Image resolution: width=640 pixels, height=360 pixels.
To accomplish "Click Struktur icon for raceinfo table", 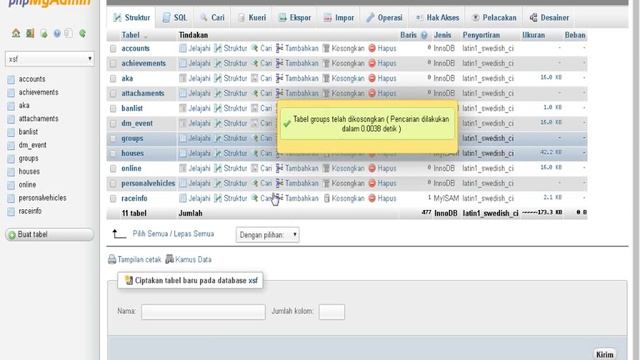I will point(218,198).
